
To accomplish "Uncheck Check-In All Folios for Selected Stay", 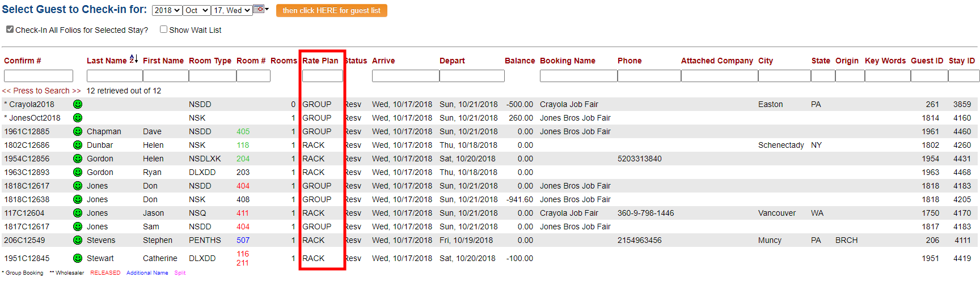I will [x=10, y=29].
